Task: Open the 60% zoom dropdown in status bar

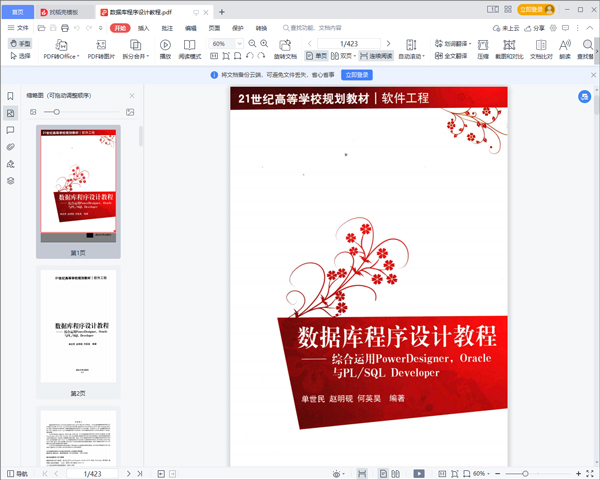Action: coord(481,474)
